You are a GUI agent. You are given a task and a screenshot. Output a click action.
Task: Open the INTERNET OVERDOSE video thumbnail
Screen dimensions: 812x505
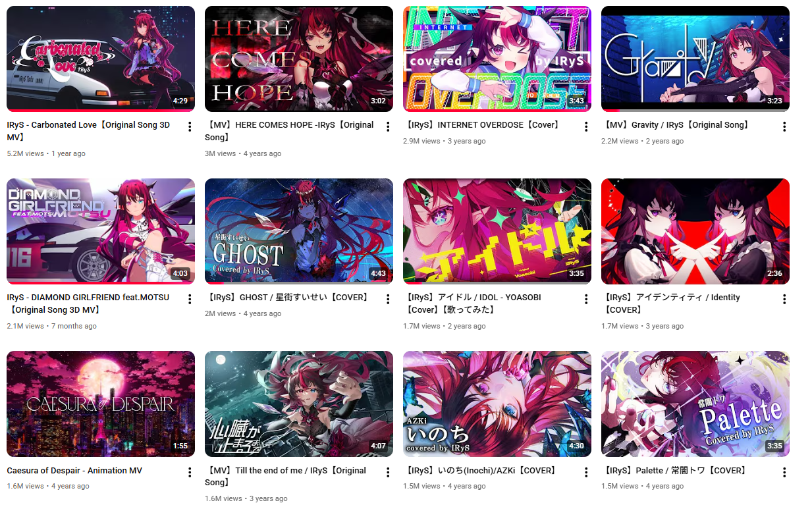point(497,59)
